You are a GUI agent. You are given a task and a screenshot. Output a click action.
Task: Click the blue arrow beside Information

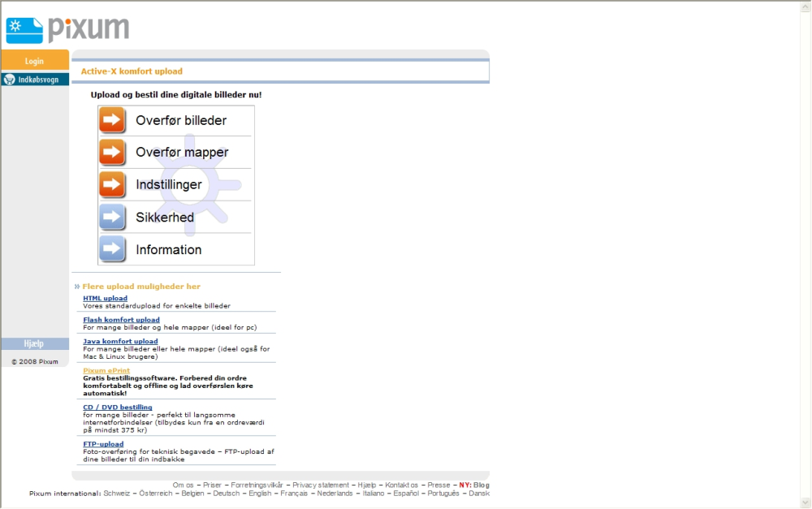click(x=112, y=249)
